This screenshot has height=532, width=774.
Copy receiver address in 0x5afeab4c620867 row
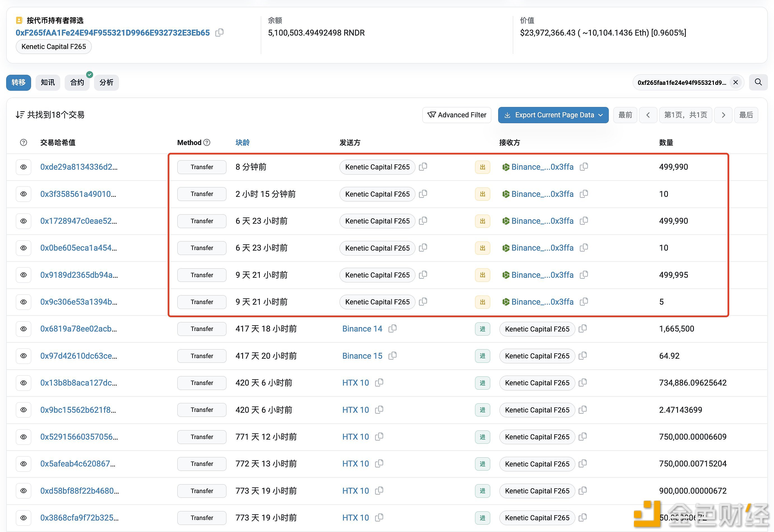pyautogui.click(x=582, y=463)
